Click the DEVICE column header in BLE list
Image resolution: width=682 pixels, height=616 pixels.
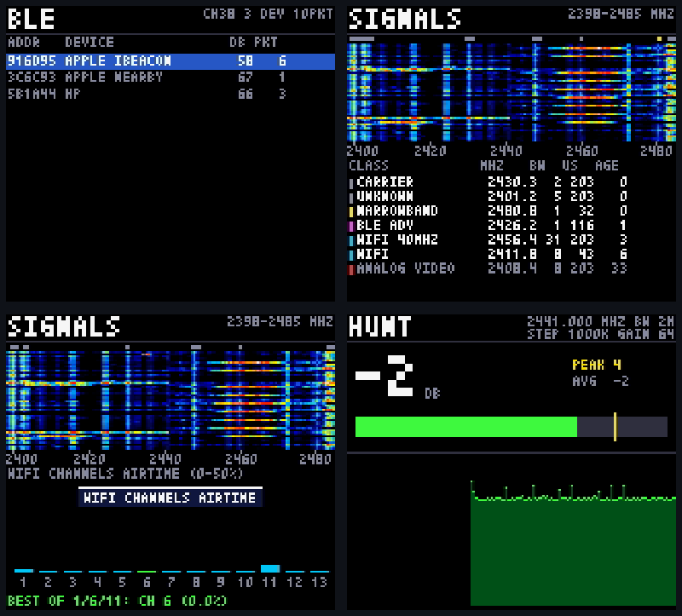coord(90,42)
